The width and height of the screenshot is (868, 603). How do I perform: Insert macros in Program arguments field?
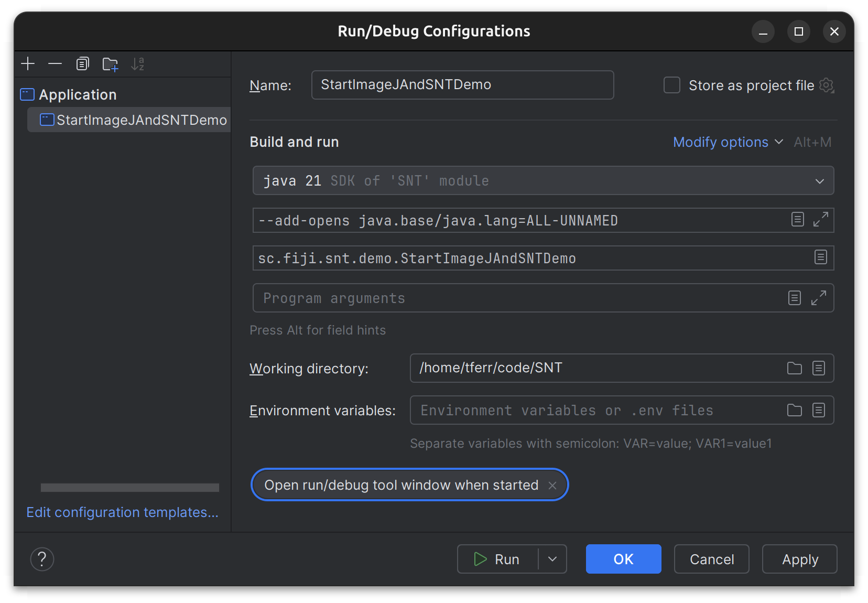click(x=794, y=298)
